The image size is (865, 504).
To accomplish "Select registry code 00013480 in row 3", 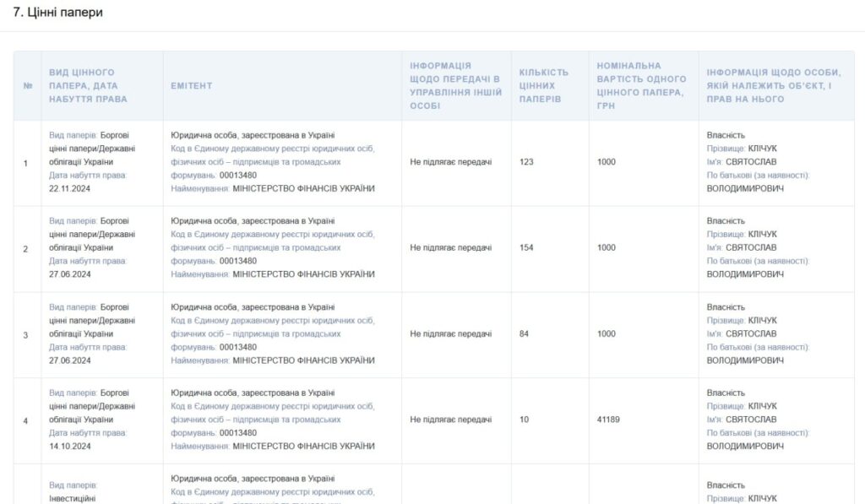I will 237,347.
